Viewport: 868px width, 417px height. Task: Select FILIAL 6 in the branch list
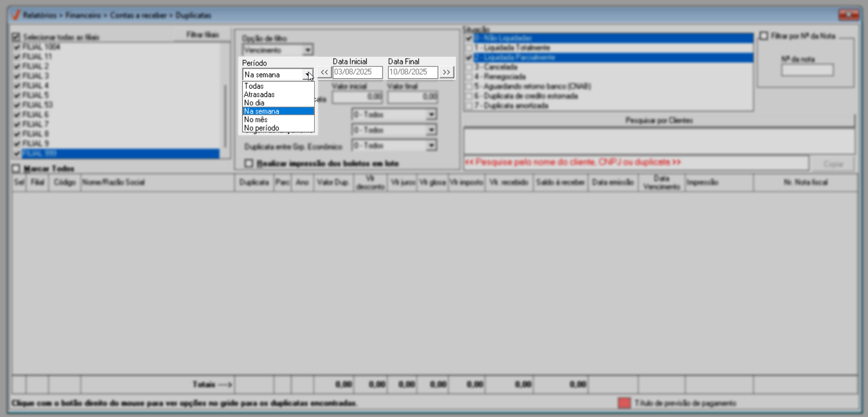tap(36, 115)
